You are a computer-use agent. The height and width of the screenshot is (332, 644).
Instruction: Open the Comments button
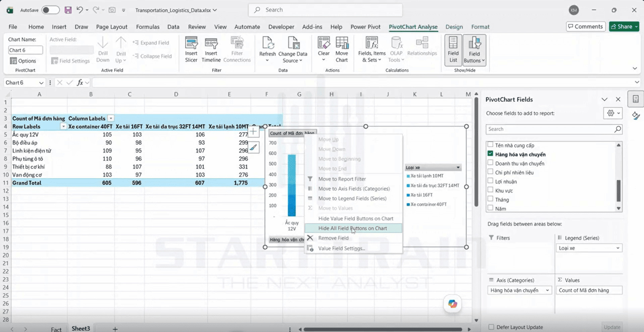coord(586,26)
